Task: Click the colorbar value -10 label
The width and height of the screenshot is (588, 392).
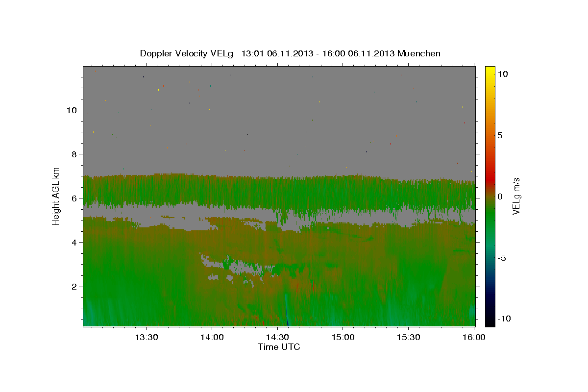Action: pyautogui.click(x=504, y=318)
